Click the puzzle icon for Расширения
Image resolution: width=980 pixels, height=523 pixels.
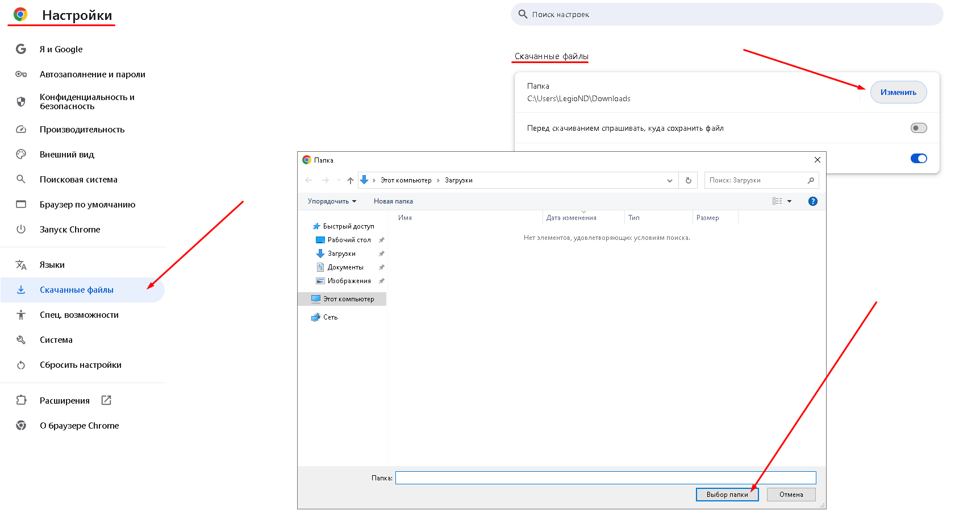point(21,400)
